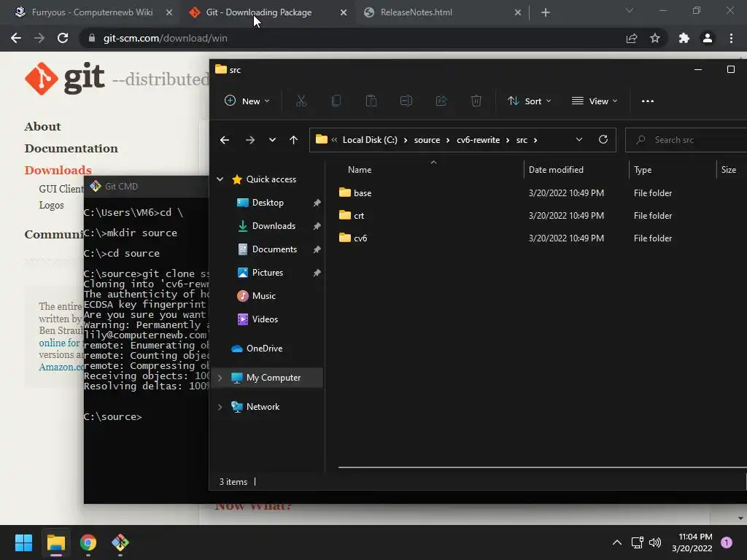Click Local Disk (C:) in breadcrumb

point(370,140)
